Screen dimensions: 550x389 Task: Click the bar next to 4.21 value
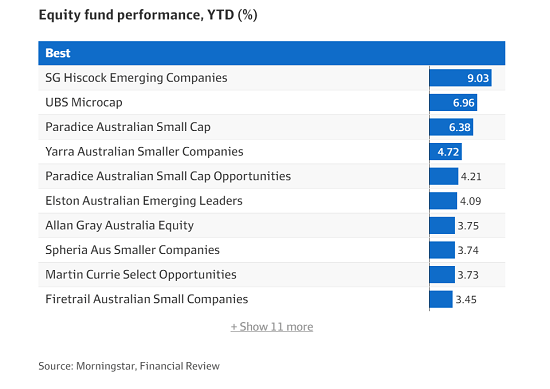coord(444,176)
